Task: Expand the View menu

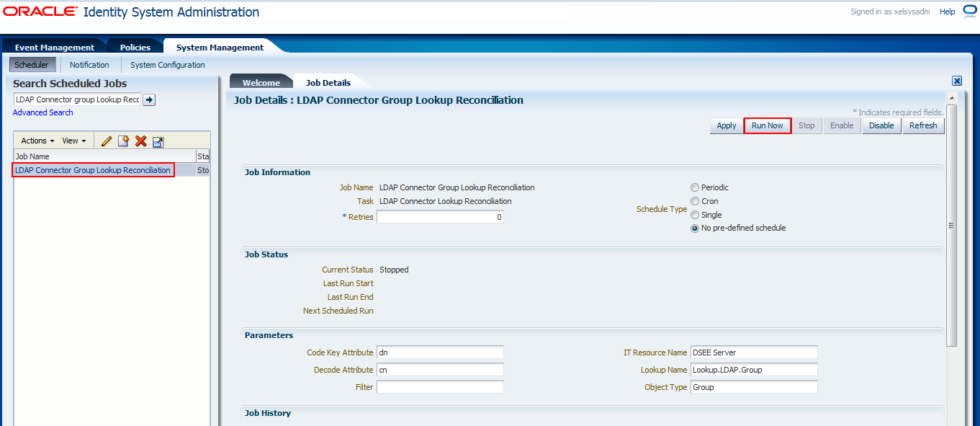Action: 72,141
